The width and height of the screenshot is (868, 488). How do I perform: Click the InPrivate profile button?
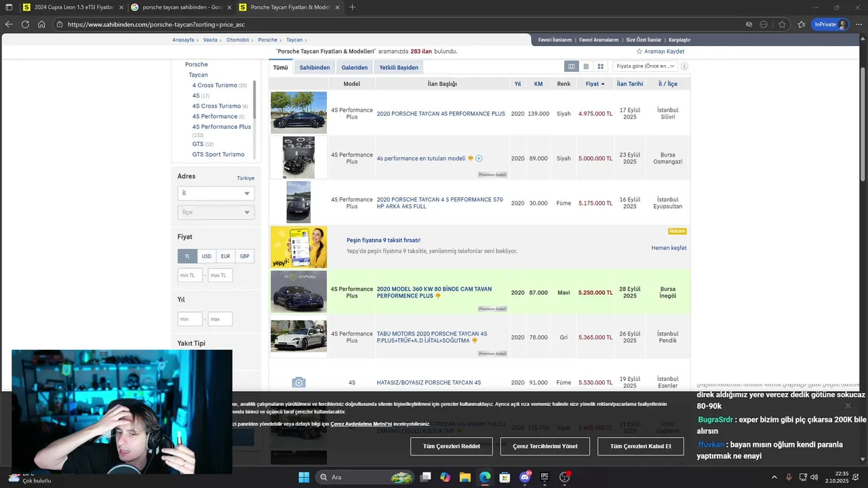point(831,24)
